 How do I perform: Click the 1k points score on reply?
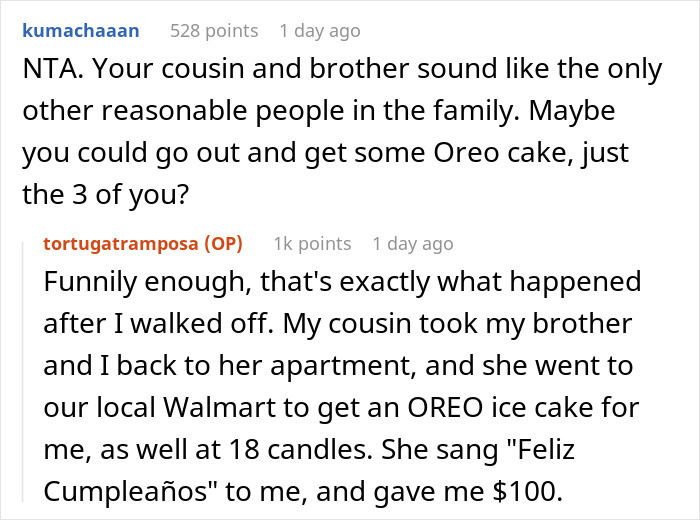click(x=312, y=244)
